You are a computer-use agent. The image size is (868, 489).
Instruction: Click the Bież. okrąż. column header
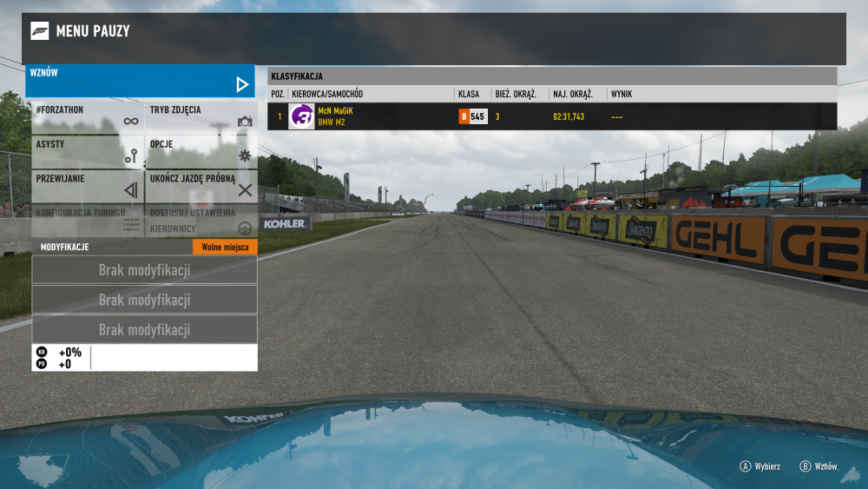coord(516,94)
